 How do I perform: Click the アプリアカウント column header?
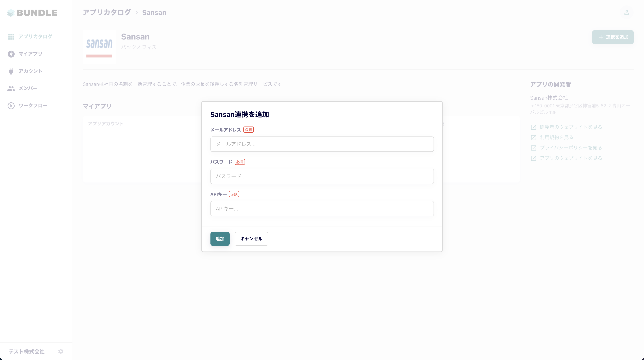(x=106, y=124)
